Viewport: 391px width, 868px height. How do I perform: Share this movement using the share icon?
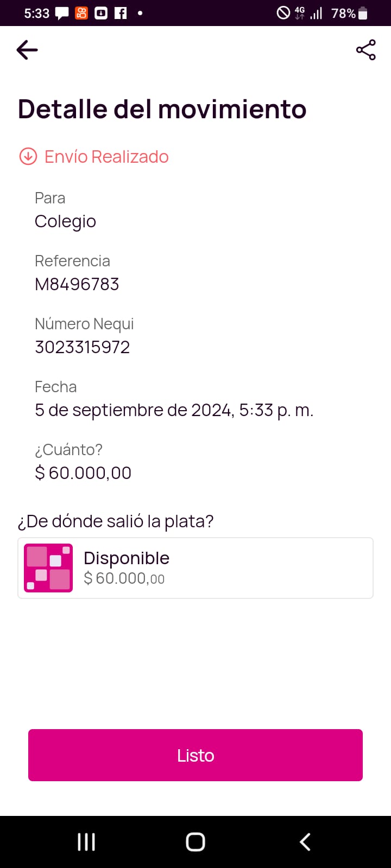click(x=365, y=50)
